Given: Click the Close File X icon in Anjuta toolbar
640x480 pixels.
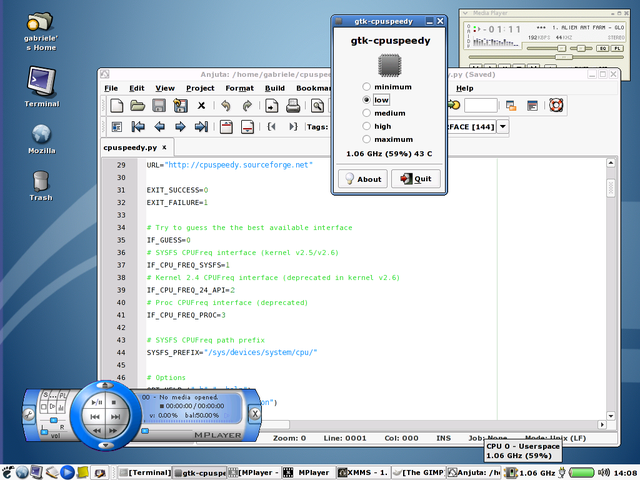Looking at the screenshot, I should point(201,106).
